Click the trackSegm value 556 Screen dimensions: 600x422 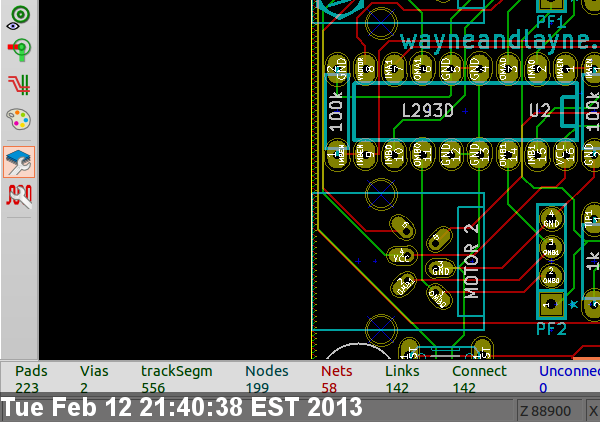tap(153, 388)
